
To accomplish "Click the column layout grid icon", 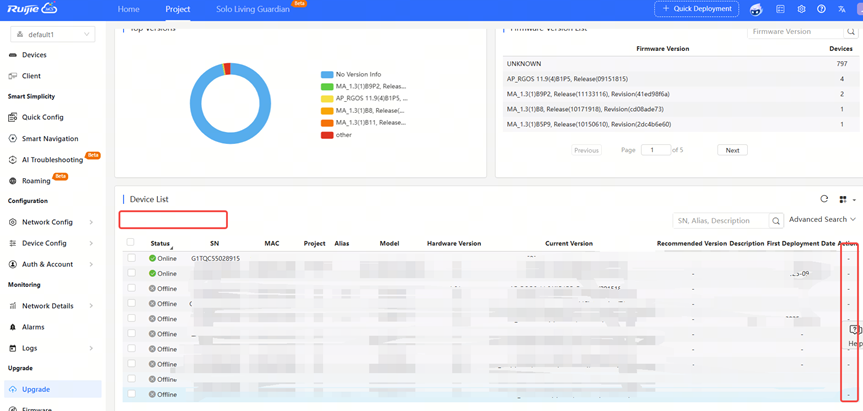I will pyautogui.click(x=843, y=199).
